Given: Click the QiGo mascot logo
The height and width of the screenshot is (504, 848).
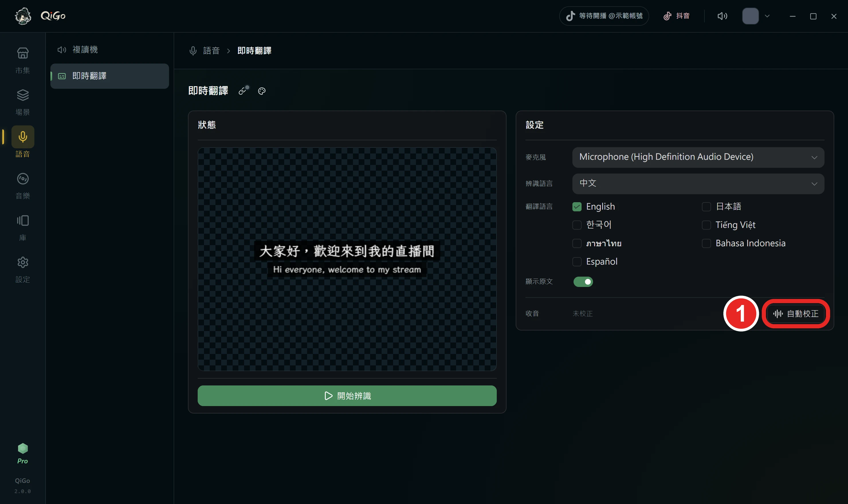Looking at the screenshot, I should point(23,16).
